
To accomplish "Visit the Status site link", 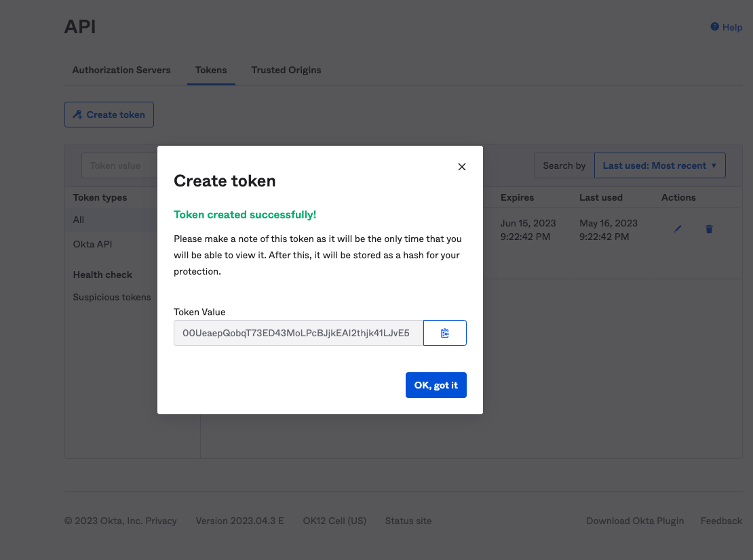I will [408, 521].
